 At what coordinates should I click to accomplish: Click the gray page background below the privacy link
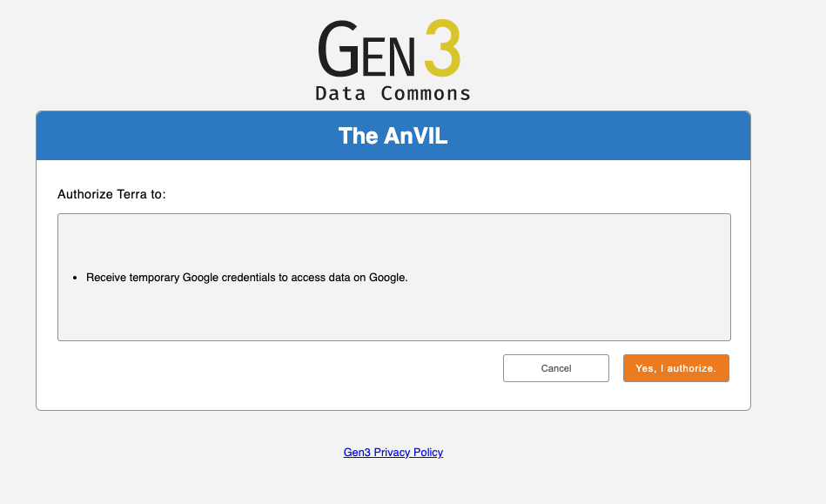point(393,484)
